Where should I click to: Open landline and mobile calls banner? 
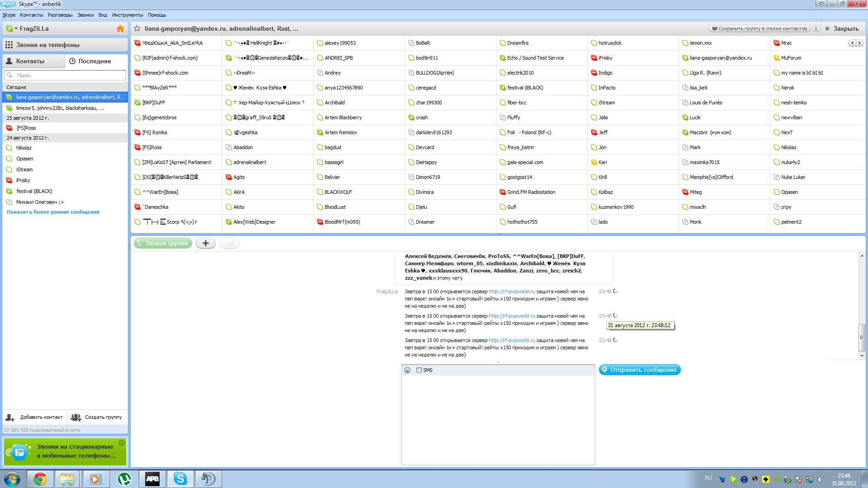click(x=65, y=451)
